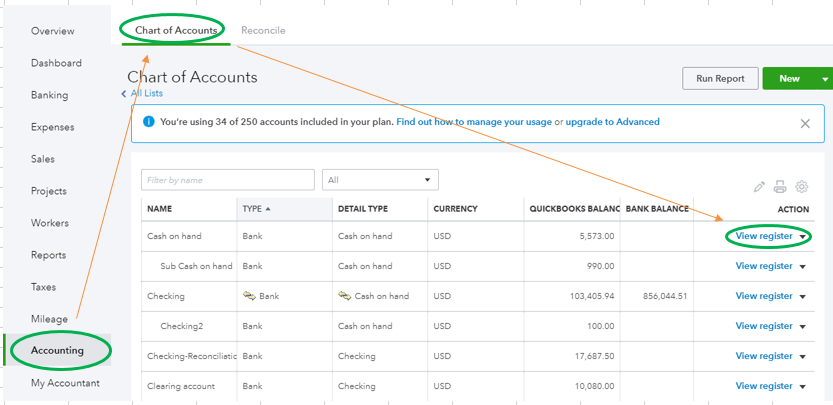Dismiss the account usage banner

(805, 123)
